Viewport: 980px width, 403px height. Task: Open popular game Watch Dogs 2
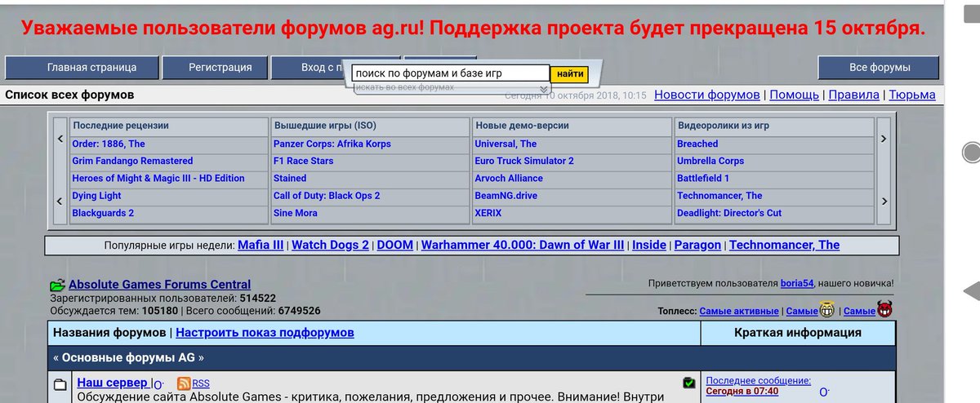click(x=330, y=245)
